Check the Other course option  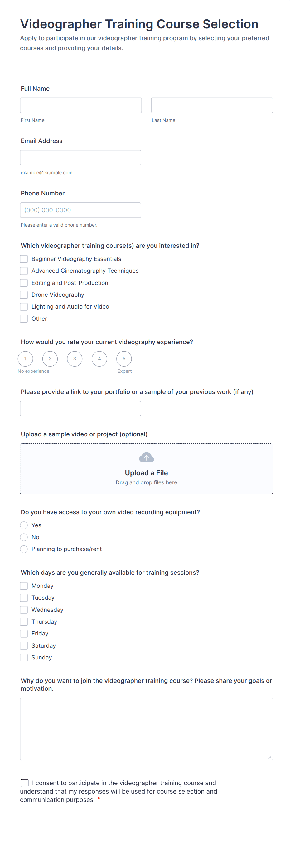[x=24, y=319]
